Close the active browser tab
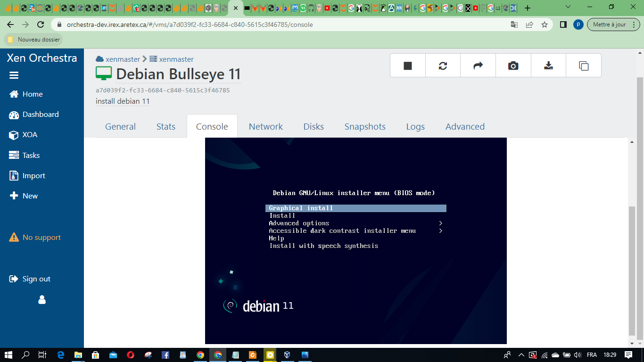Viewport: 644px width, 362px height. (236, 8)
